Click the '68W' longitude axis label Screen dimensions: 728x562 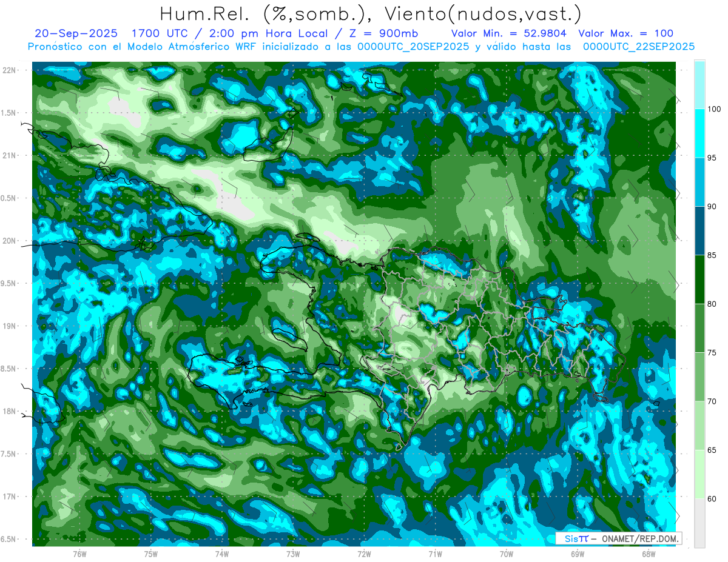pos(649,554)
